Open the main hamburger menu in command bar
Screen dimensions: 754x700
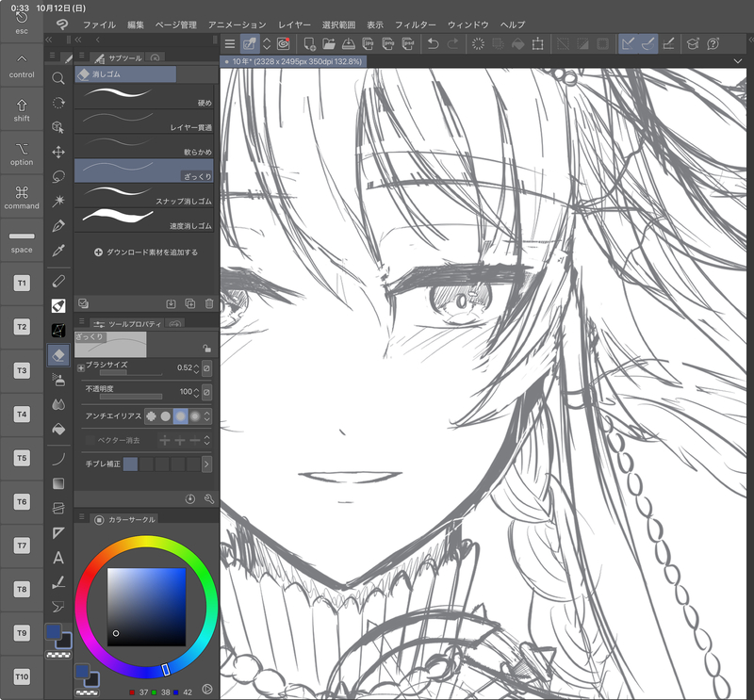click(230, 44)
